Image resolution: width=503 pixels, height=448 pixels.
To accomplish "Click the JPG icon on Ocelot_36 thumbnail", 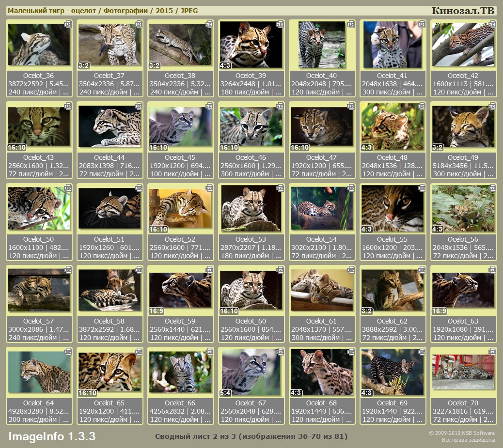I will click(68, 24).
